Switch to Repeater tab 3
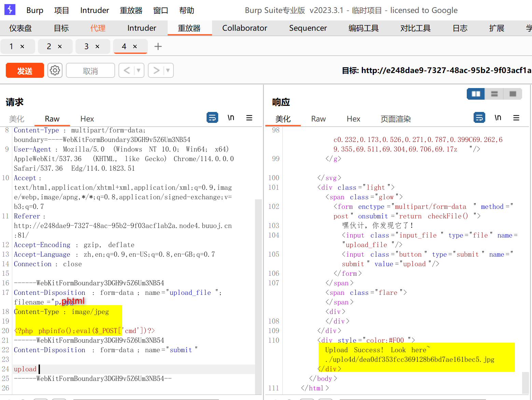The width and height of the screenshot is (532, 400). click(87, 46)
